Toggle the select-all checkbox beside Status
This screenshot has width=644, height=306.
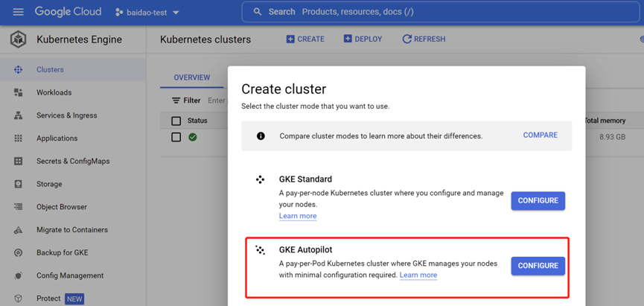pyautogui.click(x=176, y=121)
